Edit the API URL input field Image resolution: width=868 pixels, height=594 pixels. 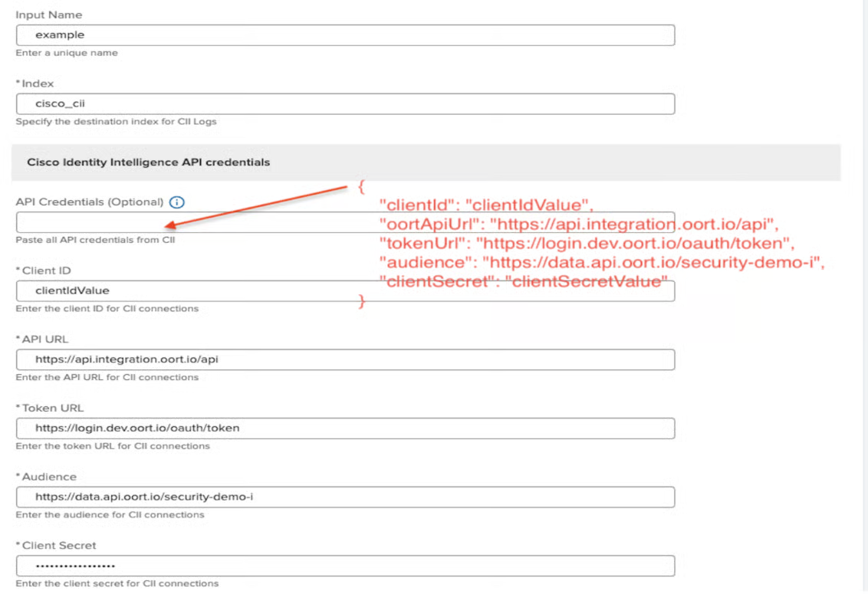click(x=345, y=359)
